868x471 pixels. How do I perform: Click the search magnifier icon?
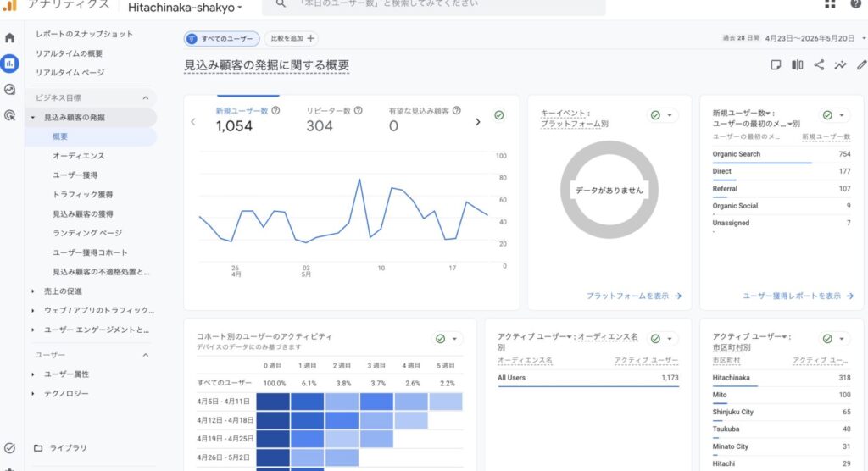[x=281, y=4]
